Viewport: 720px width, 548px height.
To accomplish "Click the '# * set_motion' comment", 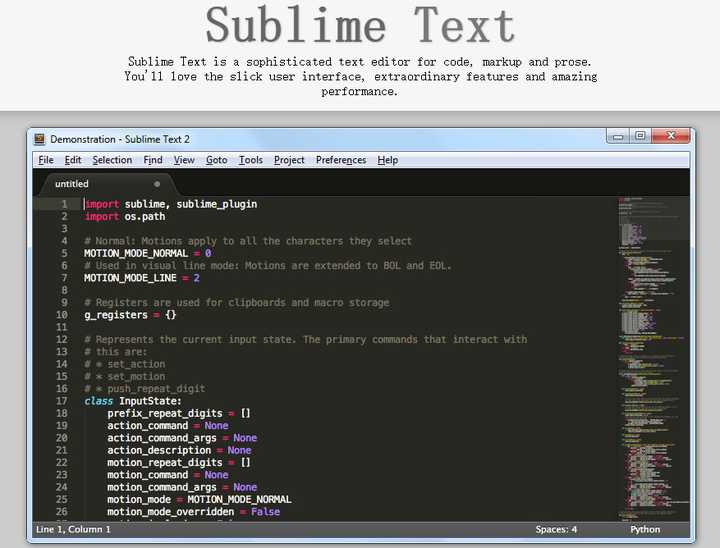I will point(124,377).
